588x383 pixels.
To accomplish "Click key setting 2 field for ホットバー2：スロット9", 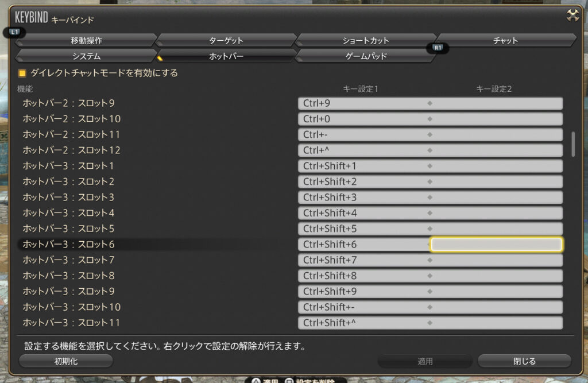I will pyautogui.click(x=497, y=103).
